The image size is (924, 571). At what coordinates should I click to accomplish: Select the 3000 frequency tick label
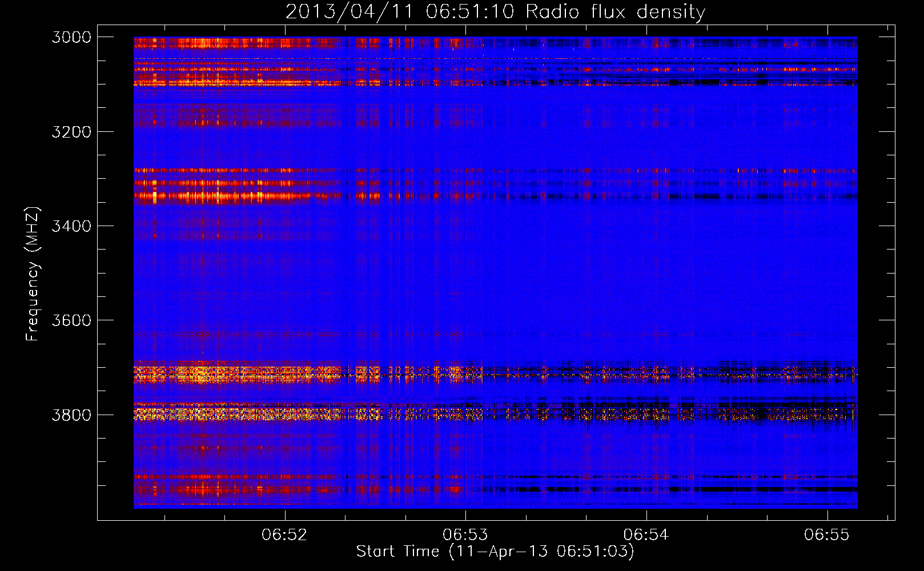pos(71,37)
